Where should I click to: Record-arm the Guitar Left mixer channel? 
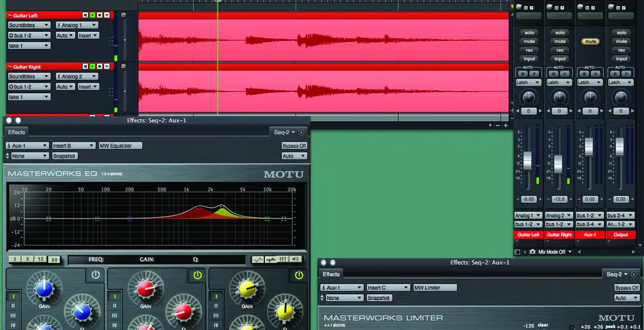click(529, 50)
